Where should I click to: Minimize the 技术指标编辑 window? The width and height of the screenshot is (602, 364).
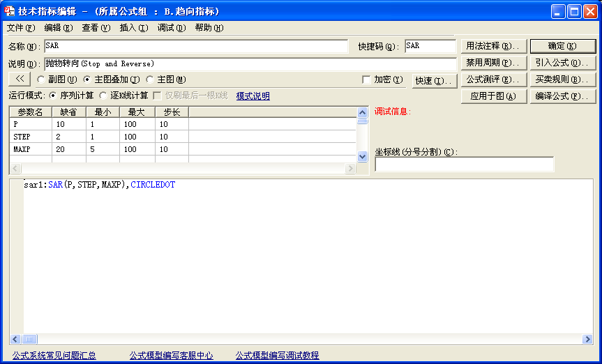[x=558, y=12]
